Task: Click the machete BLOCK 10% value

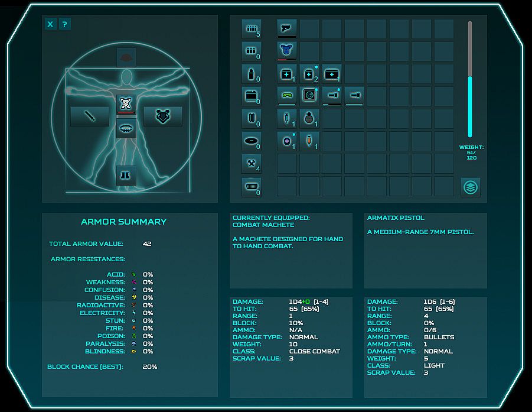Action: [296, 323]
